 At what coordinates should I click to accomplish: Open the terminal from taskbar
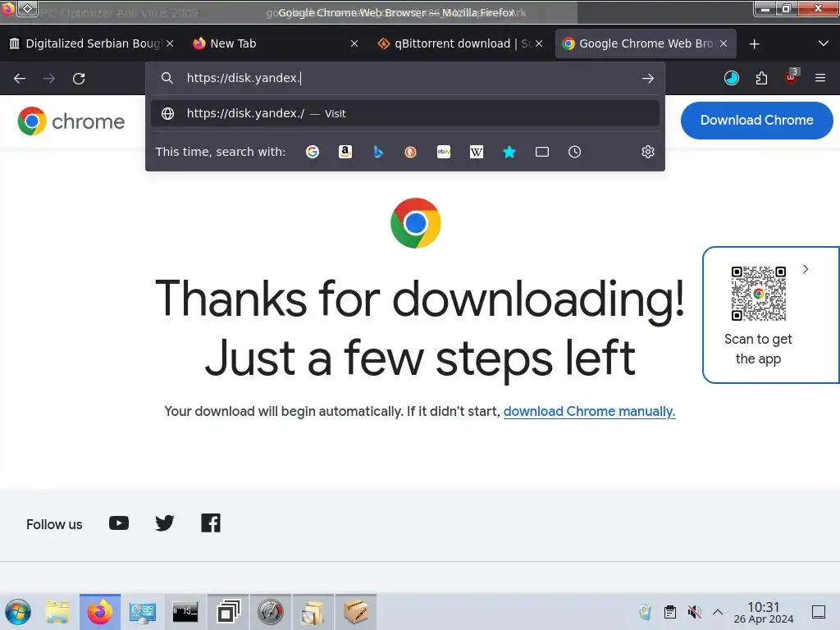click(185, 612)
